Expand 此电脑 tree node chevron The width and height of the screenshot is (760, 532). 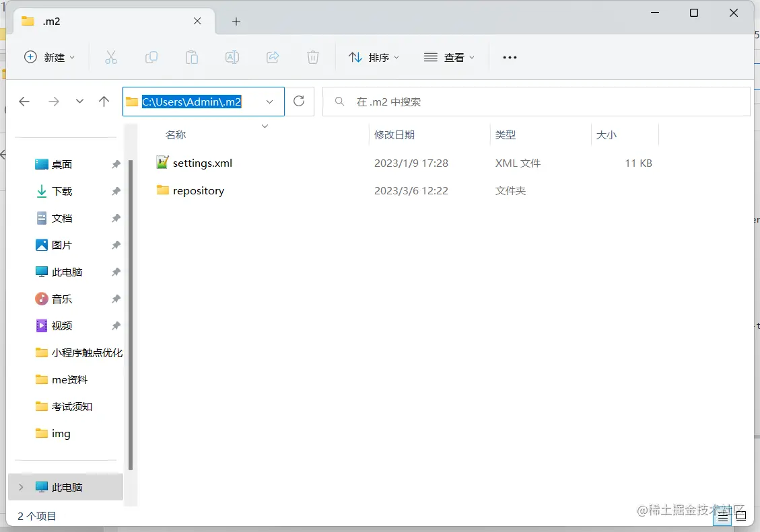coord(21,487)
